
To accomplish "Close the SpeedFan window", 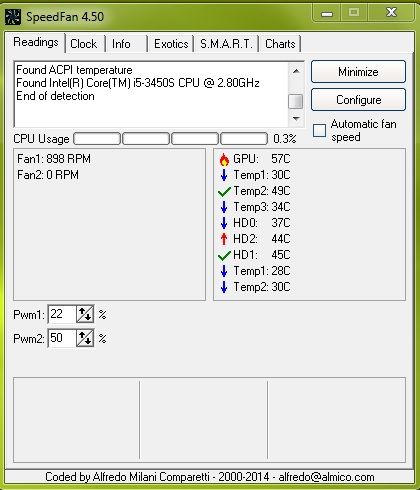I will tap(391, 13).
